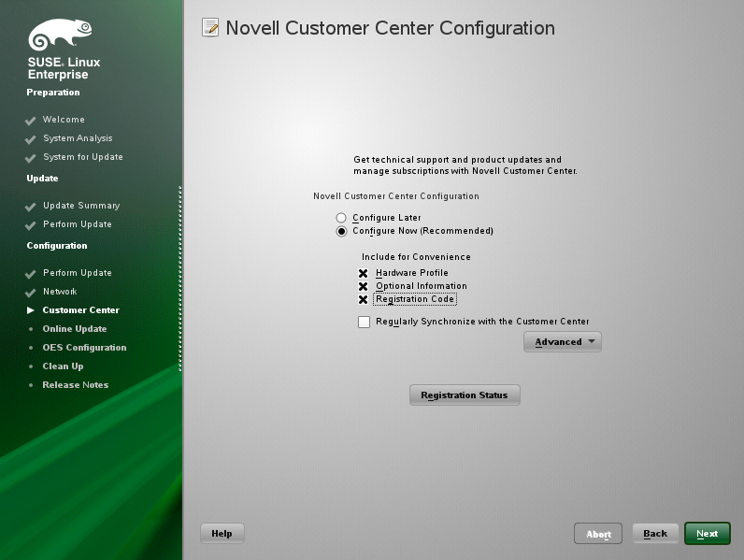Click the Clean Up bullet icon

coord(31,366)
